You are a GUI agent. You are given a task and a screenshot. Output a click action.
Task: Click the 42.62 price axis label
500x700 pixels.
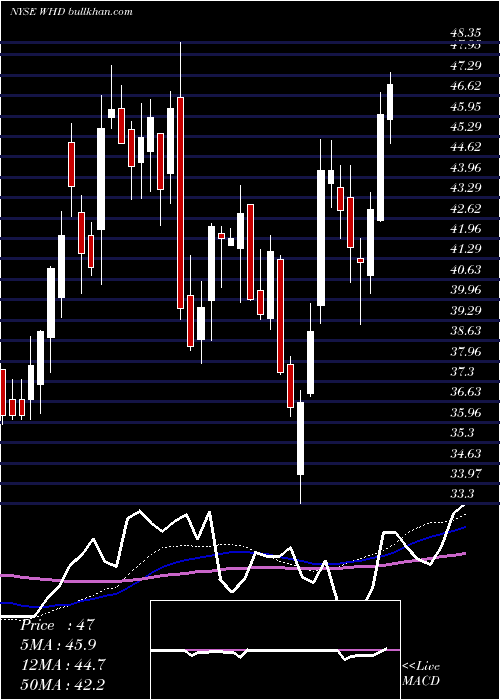(465, 208)
